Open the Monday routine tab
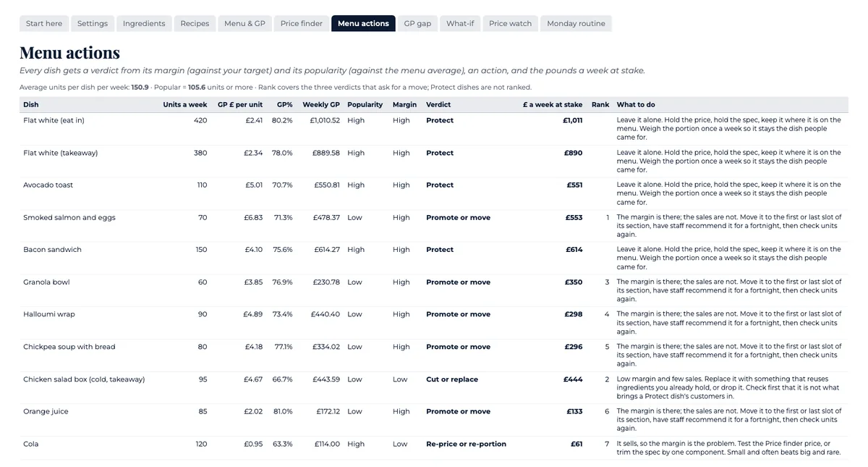The image size is (868, 467). (576, 23)
